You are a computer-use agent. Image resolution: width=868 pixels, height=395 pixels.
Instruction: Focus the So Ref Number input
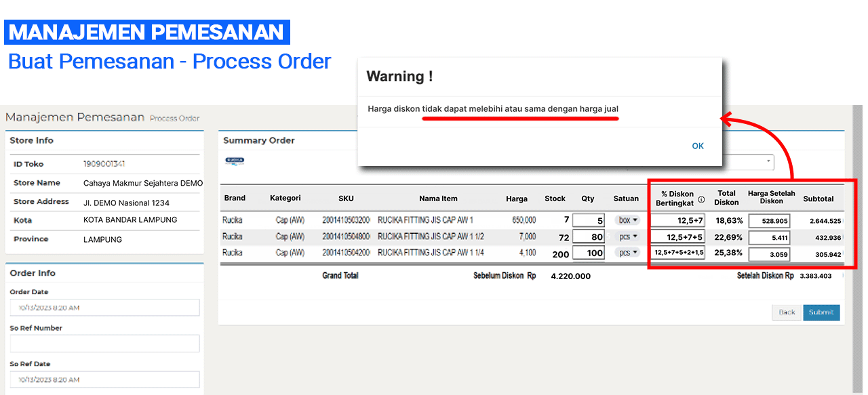tap(104, 344)
